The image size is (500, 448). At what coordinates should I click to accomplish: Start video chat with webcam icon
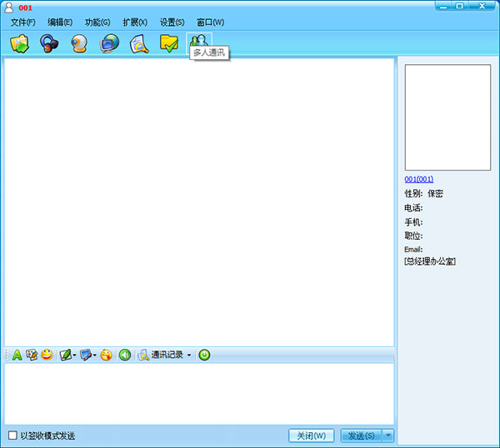pos(79,43)
